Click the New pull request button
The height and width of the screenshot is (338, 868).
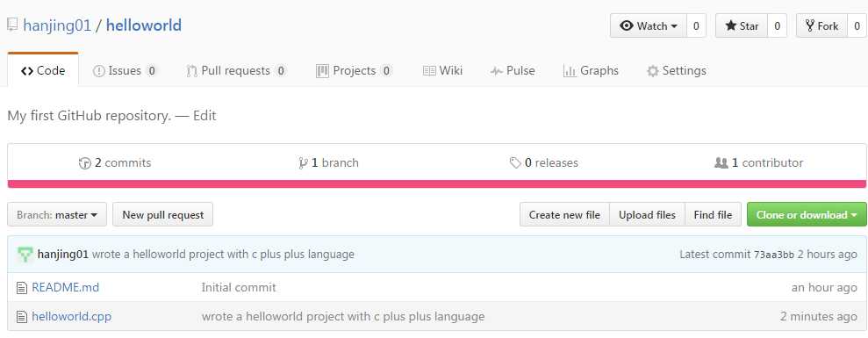click(x=162, y=214)
